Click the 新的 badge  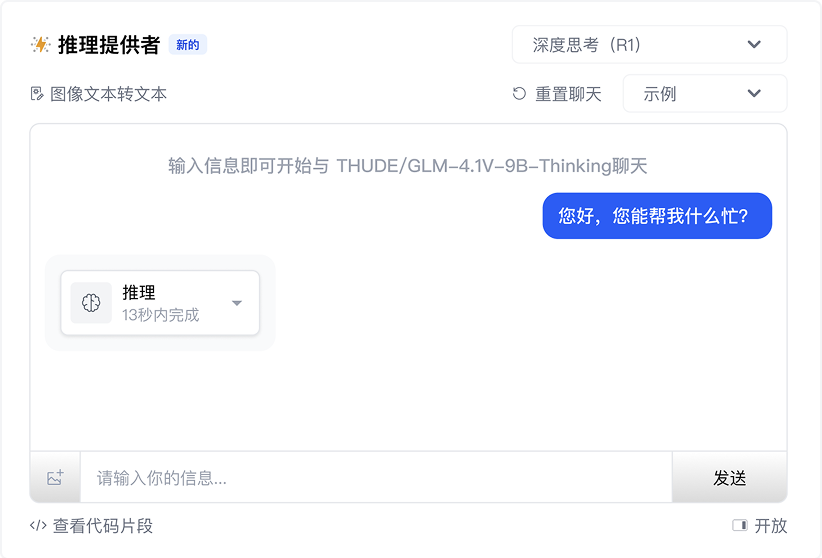point(188,45)
